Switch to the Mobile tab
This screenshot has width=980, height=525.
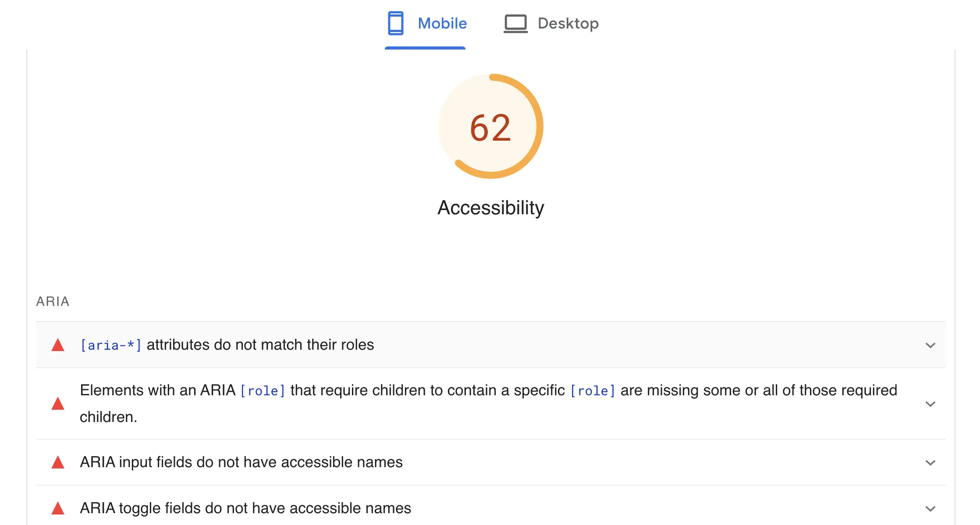tap(442, 23)
